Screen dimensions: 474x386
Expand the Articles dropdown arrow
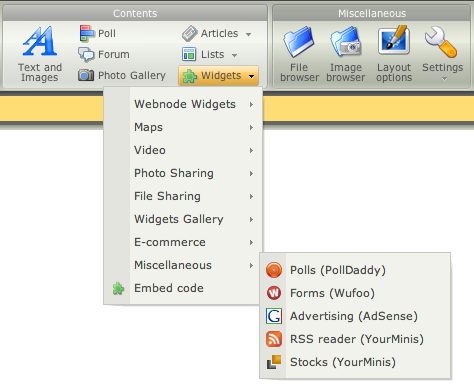pos(249,34)
